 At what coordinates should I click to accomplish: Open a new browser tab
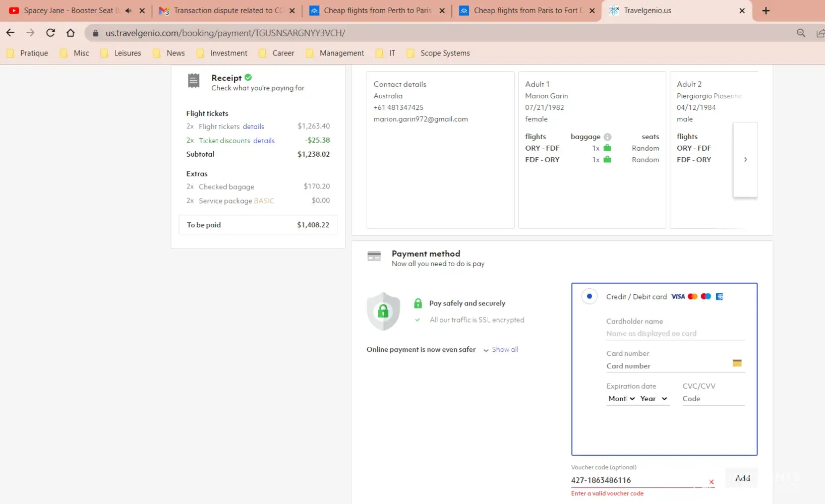[765, 11]
